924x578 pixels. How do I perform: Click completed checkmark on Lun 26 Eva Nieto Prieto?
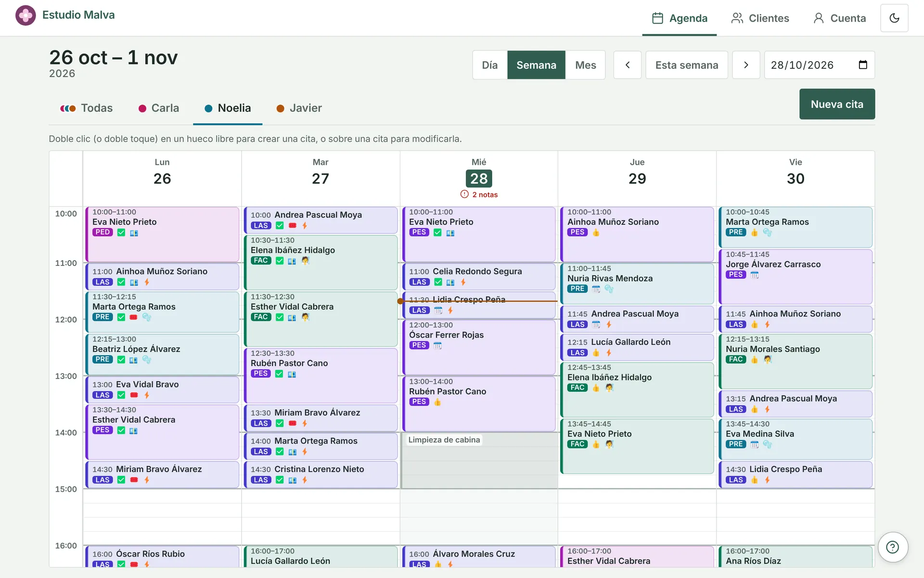(x=121, y=233)
